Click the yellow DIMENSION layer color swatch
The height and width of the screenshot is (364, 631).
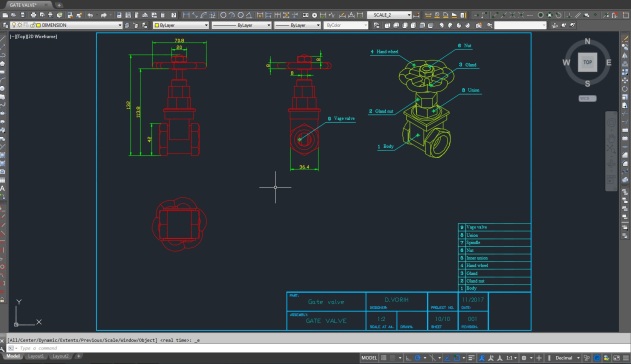coord(38,25)
